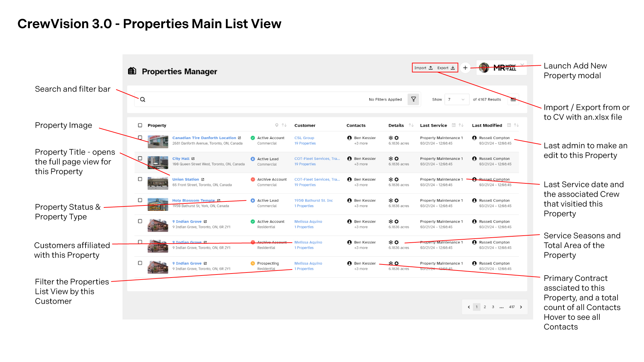The width and height of the screenshot is (644, 362).
Task: Sort by Details column arrows
Action: pos(411,125)
